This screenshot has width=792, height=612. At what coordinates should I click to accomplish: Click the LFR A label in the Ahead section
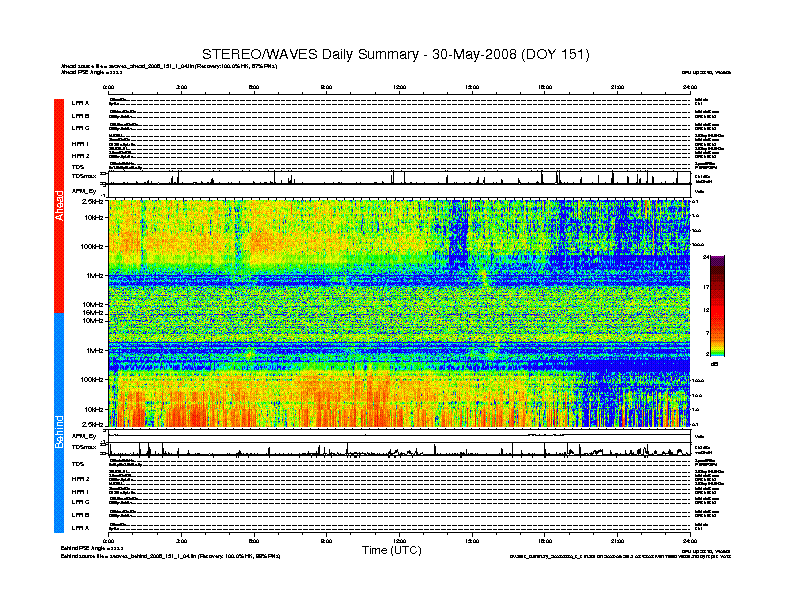coord(80,103)
